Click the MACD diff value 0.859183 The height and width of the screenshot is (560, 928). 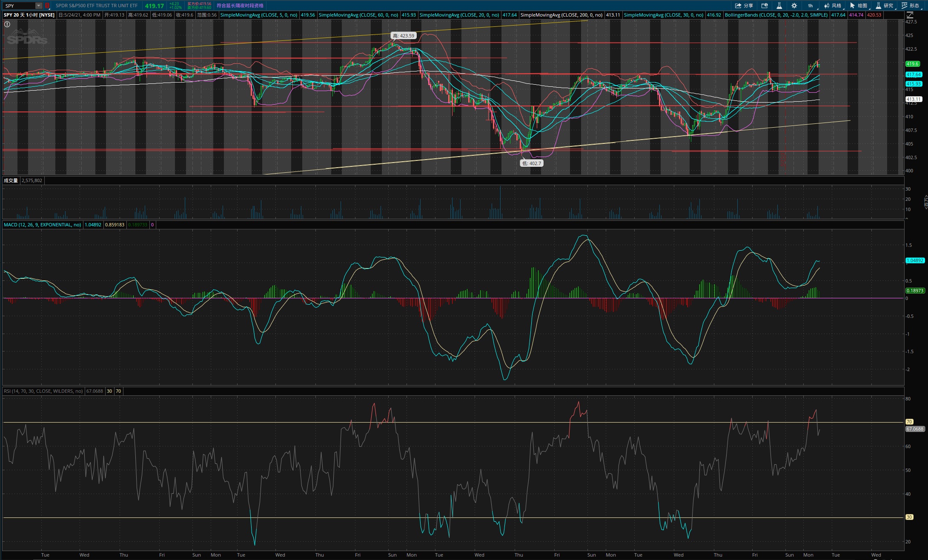tap(115, 225)
